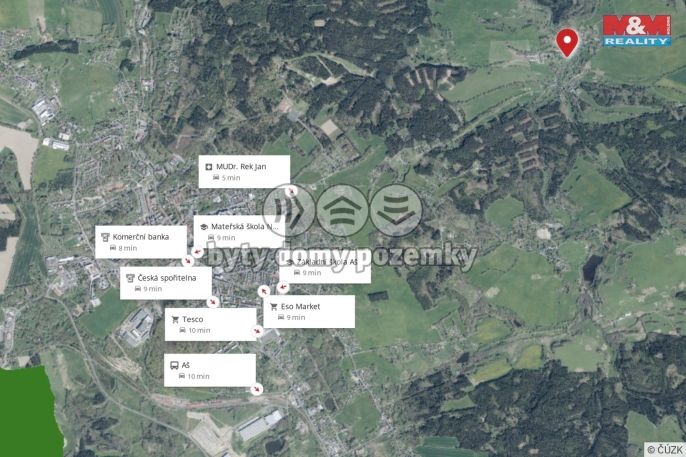Open the M&M Reality logo

[637, 30]
